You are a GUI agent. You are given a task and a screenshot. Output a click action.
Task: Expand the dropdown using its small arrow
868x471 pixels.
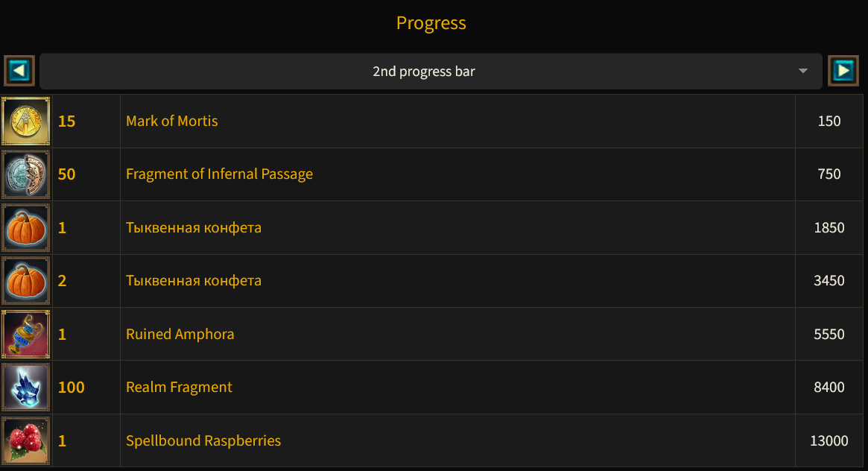point(803,72)
